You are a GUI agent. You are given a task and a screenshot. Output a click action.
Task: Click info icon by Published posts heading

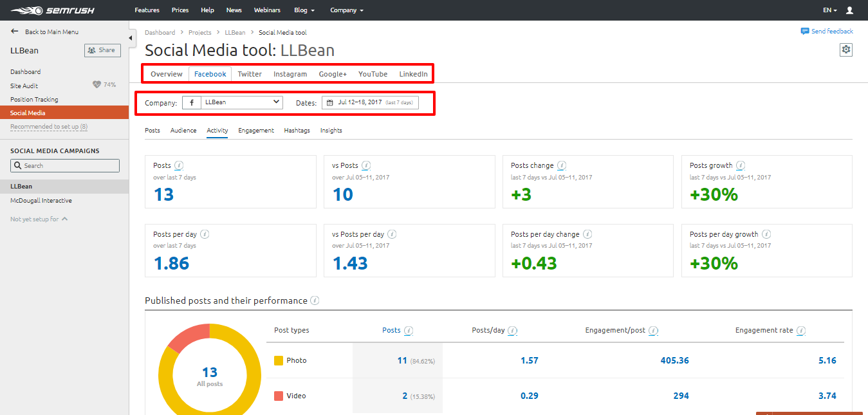pos(315,300)
